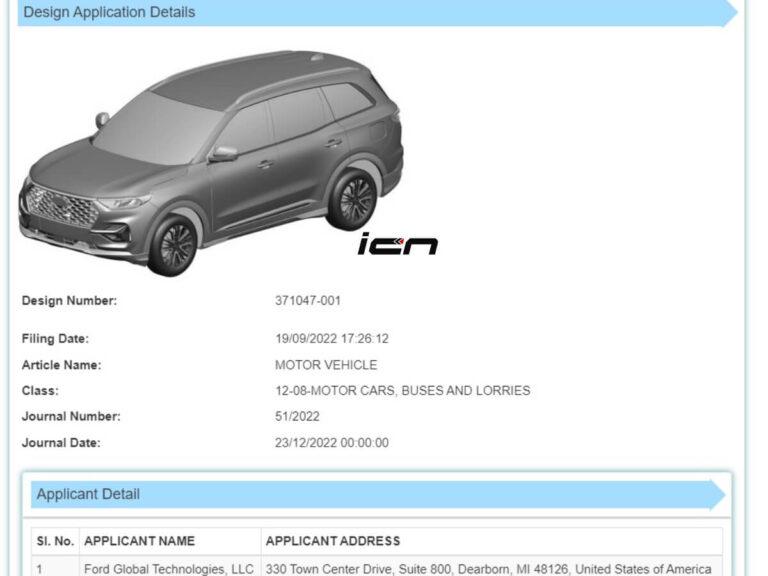Click the Filing Date label
Screen dimensions: 768x576
(55, 338)
